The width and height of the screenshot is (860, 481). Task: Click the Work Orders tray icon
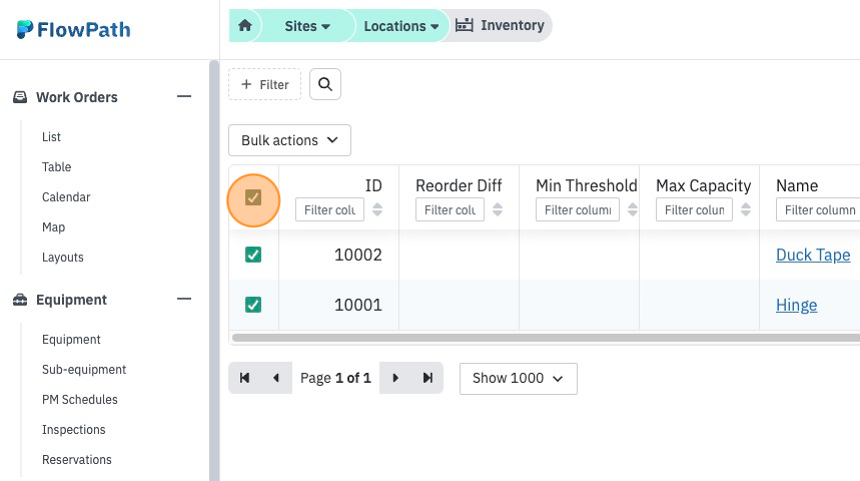(20, 97)
